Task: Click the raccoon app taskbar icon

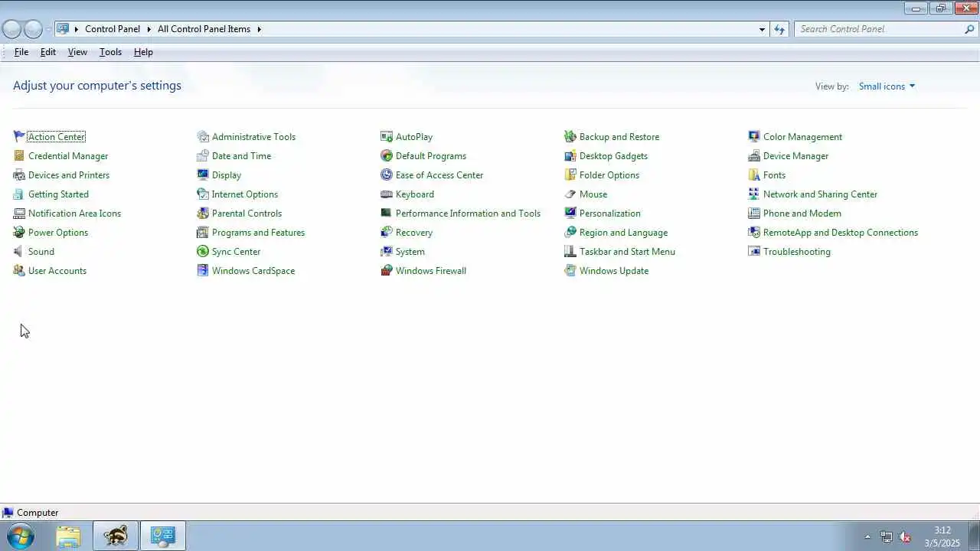Action: point(116,536)
